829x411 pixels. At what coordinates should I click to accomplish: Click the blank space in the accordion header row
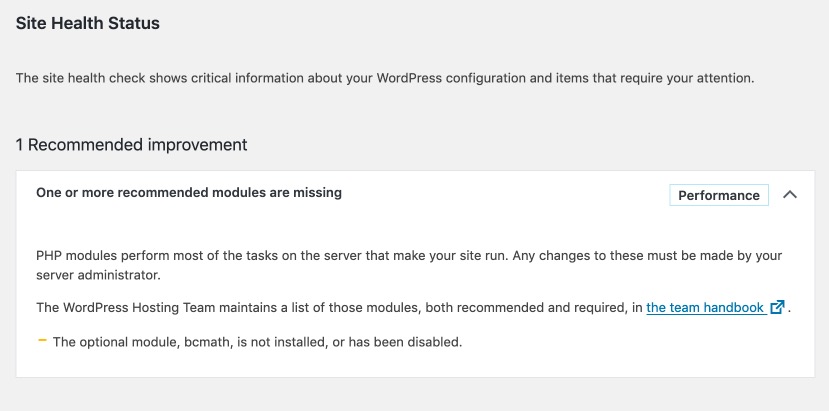point(500,194)
